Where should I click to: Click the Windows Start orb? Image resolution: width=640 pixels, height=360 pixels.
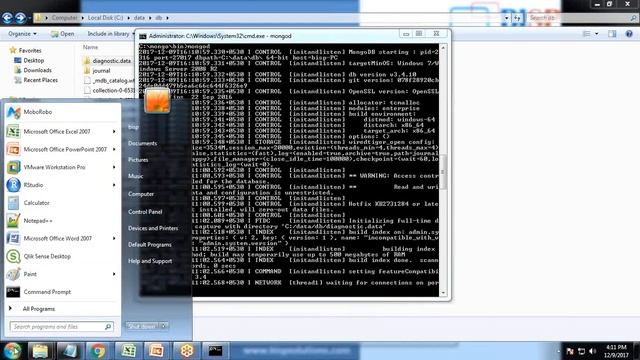coord(13,351)
